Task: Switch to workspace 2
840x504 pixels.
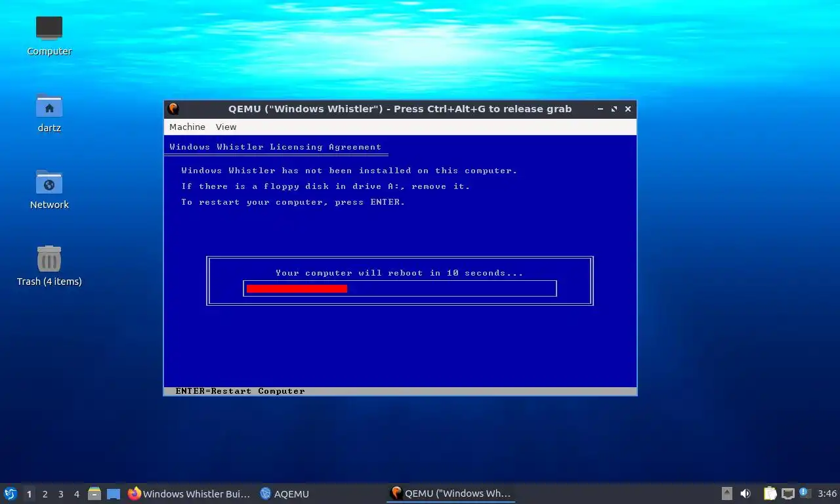Action: 45,494
